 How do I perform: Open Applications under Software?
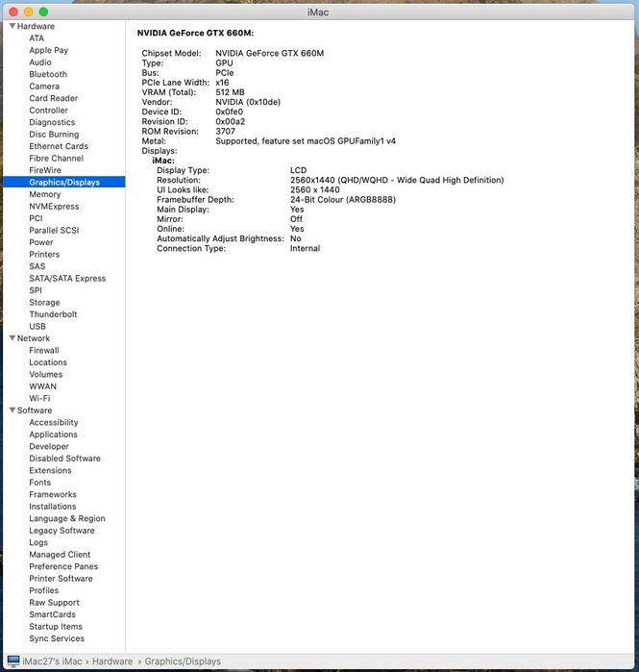tap(53, 435)
